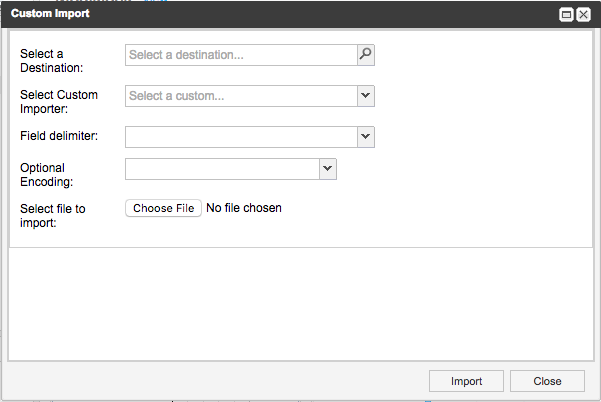Expand the Select Custom Importer dropdown arrow

365,96
